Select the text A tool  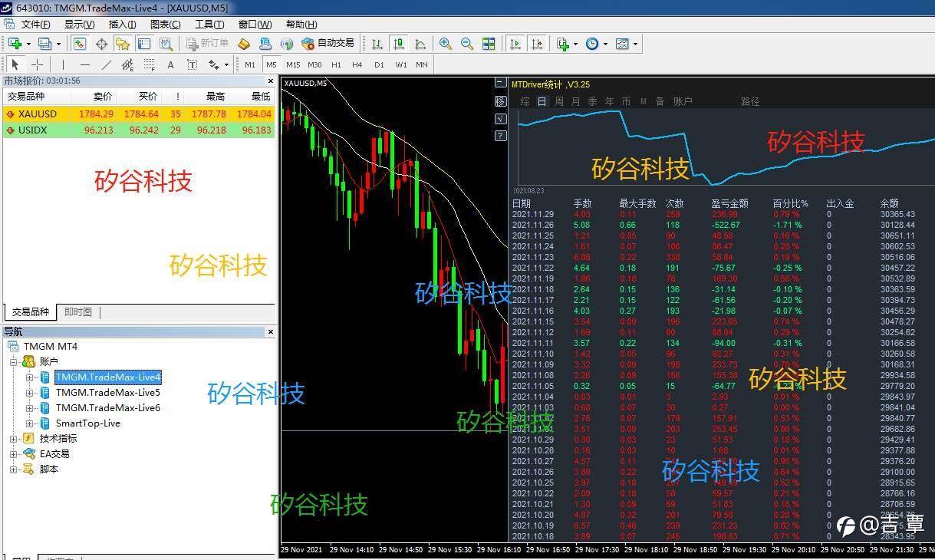tap(170, 64)
